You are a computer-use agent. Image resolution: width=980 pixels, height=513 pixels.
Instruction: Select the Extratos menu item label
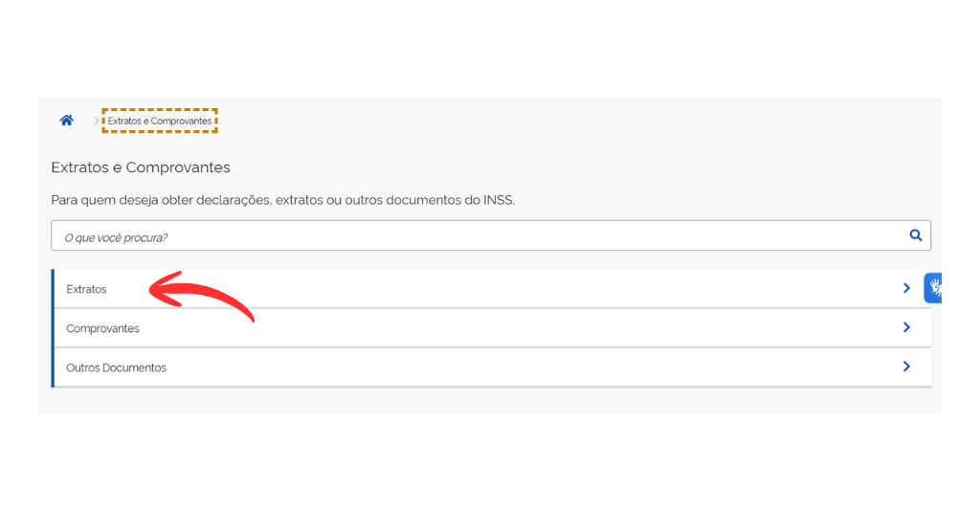coord(86,289)
